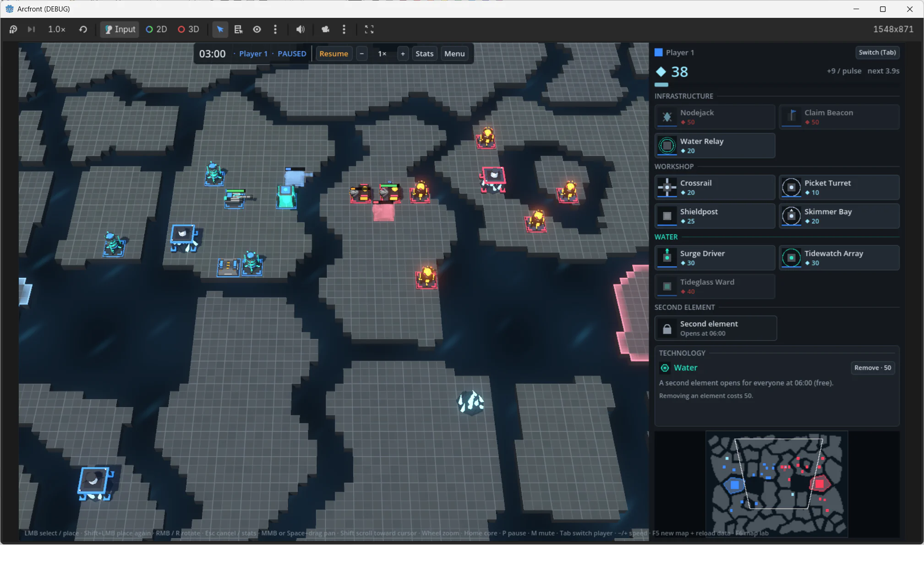Viewport: 924px width, 580px height.
Task: Pick the Crossrail workshop item
Action: pyautogui.click(x=715, y=187)
